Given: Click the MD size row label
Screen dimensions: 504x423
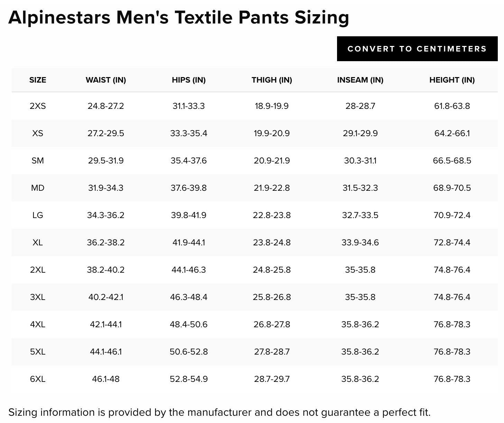Looking at the screenshot, I should pyautogui.click(x=38, y=188).
